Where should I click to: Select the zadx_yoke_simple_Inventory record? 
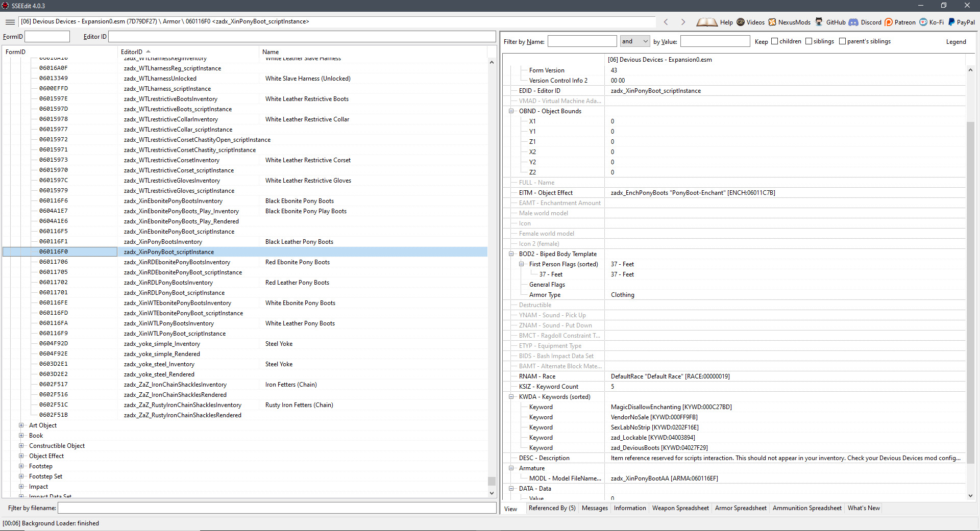pyautogui.click(x=245, y=344)
